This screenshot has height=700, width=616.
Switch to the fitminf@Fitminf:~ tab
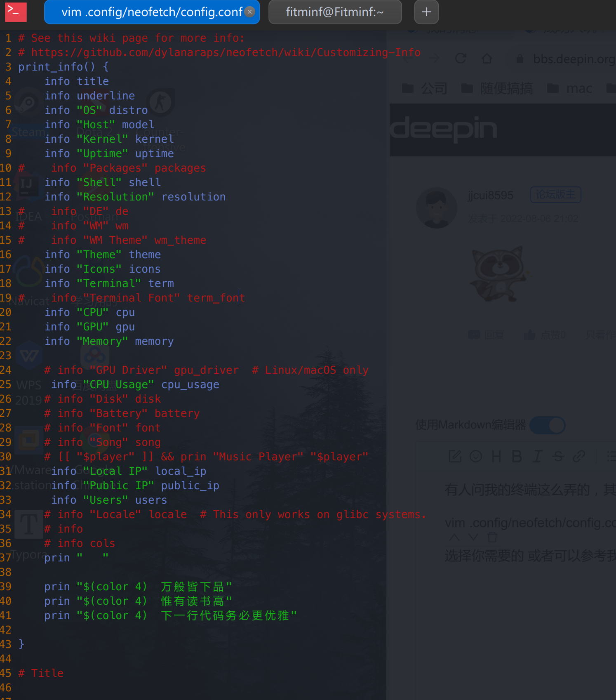click(335, 12)
